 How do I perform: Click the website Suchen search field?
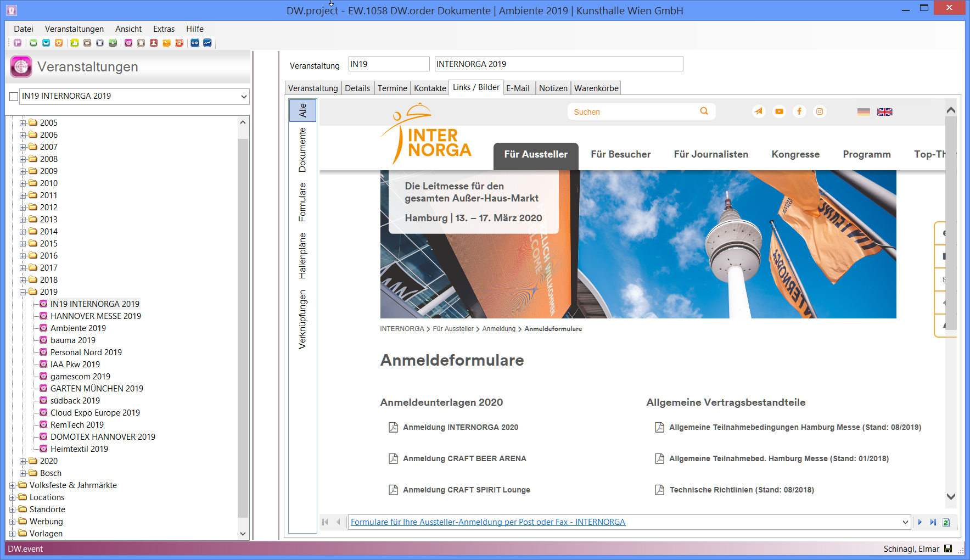(x=634, y=112)
